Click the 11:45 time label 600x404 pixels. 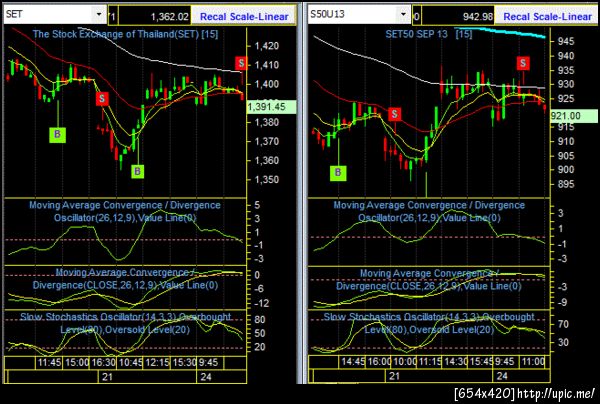pyautogui.click(x=49, y=362)
